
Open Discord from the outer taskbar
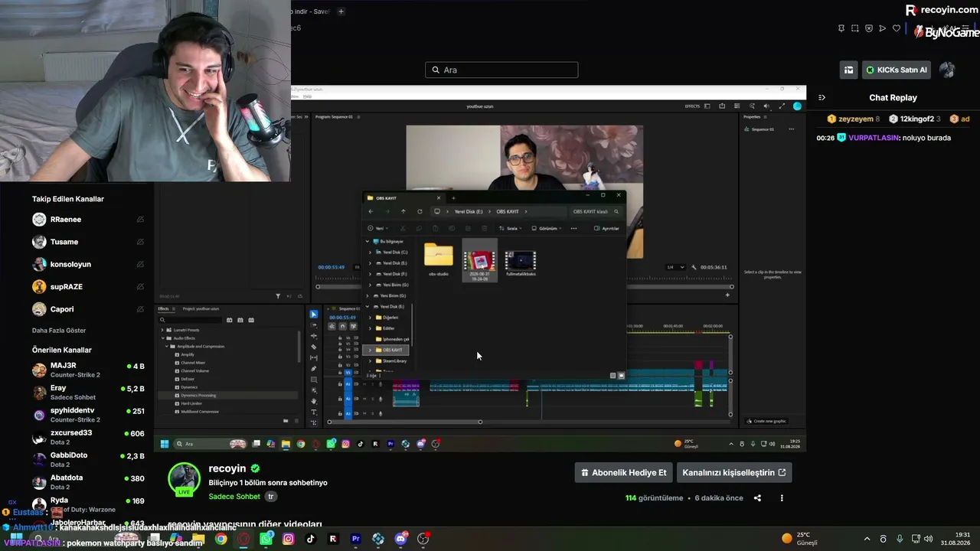(x=400, y=539)
